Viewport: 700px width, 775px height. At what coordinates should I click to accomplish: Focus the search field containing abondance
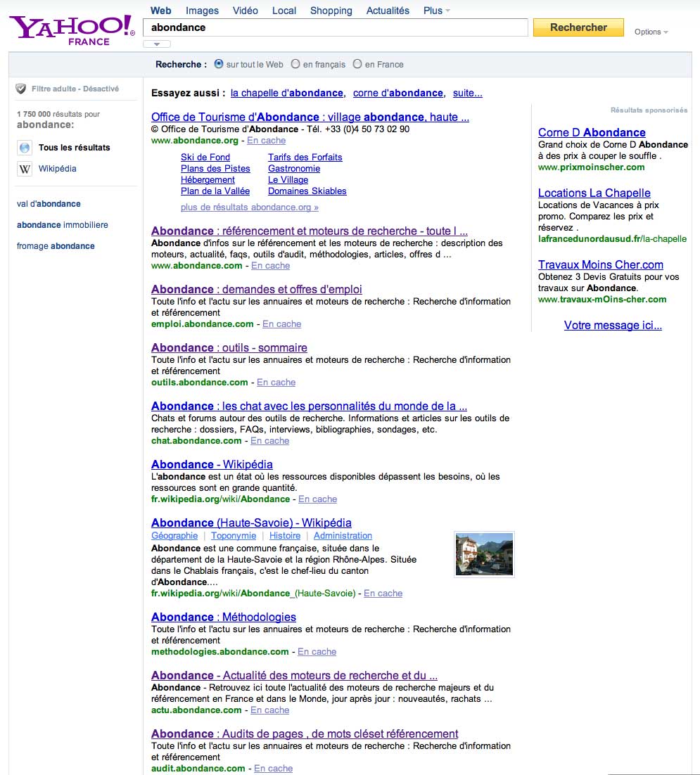(x=336, y=27)
